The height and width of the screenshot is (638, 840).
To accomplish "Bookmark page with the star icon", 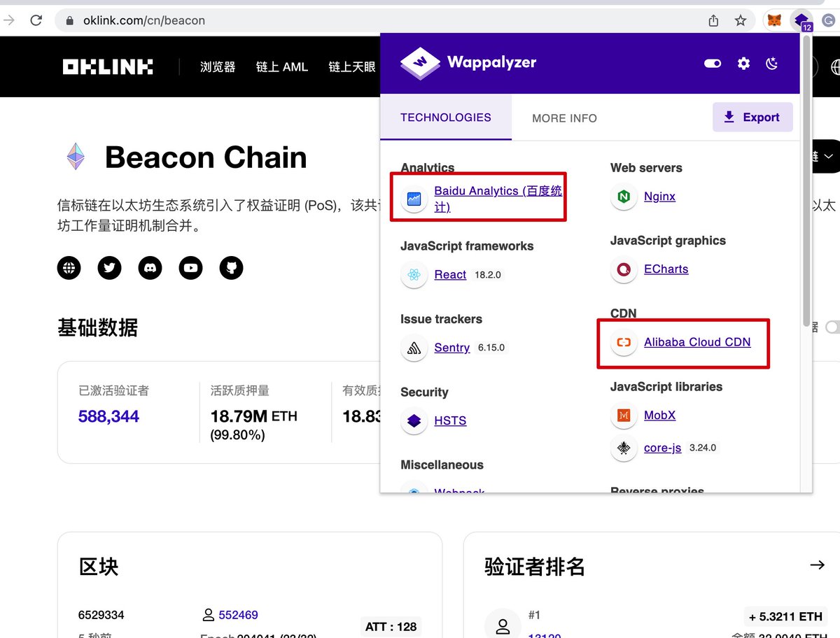I will pos(741,20).
